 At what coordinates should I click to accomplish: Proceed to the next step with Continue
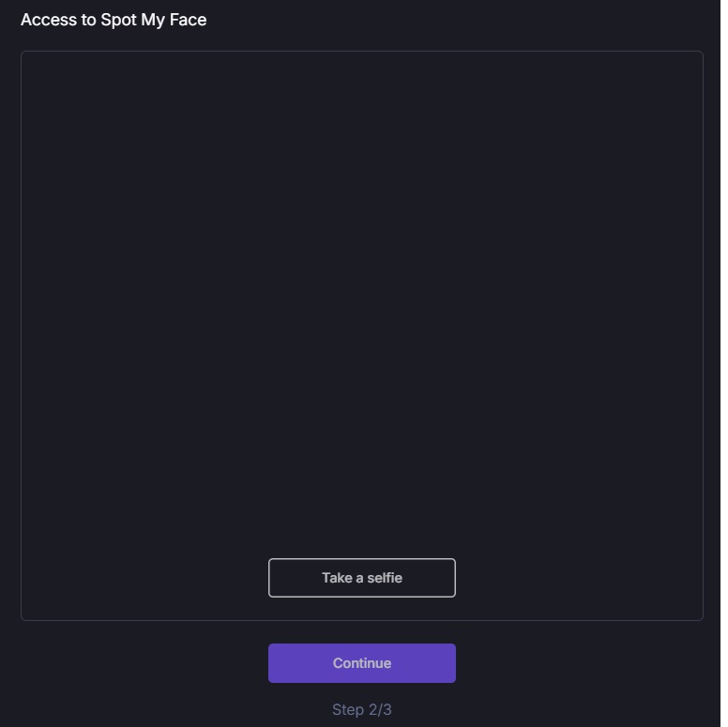pos(361,663)
